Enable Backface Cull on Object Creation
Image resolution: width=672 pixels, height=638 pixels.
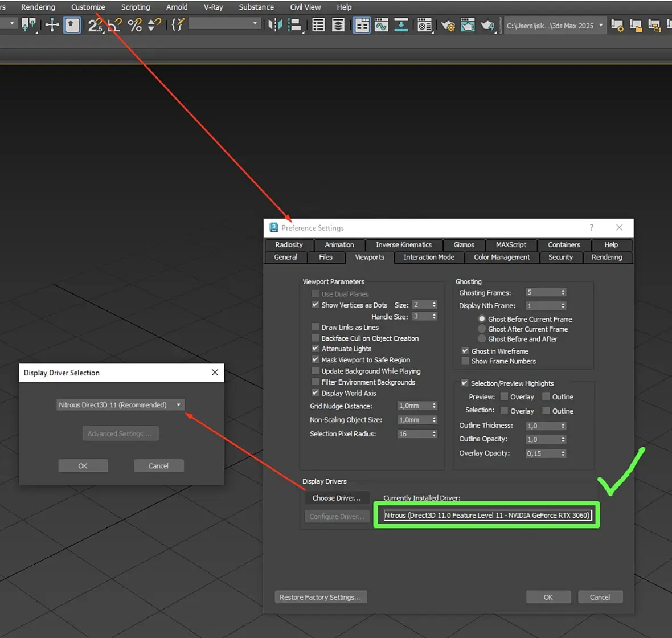pyautogui.click(x=315, y=338)
